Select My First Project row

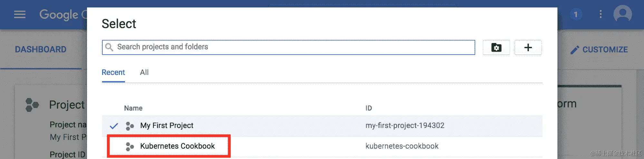tap(322, 126)
